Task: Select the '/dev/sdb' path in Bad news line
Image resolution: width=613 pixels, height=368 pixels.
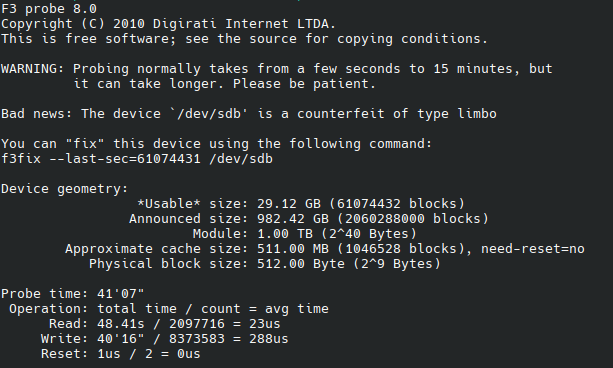Action: click(209, 114)
